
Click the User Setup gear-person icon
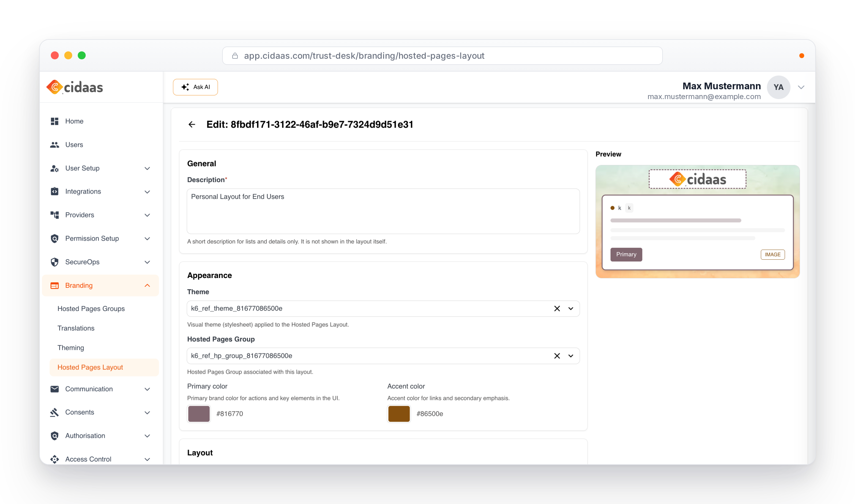pyautogui.click(x=54, y=168)
